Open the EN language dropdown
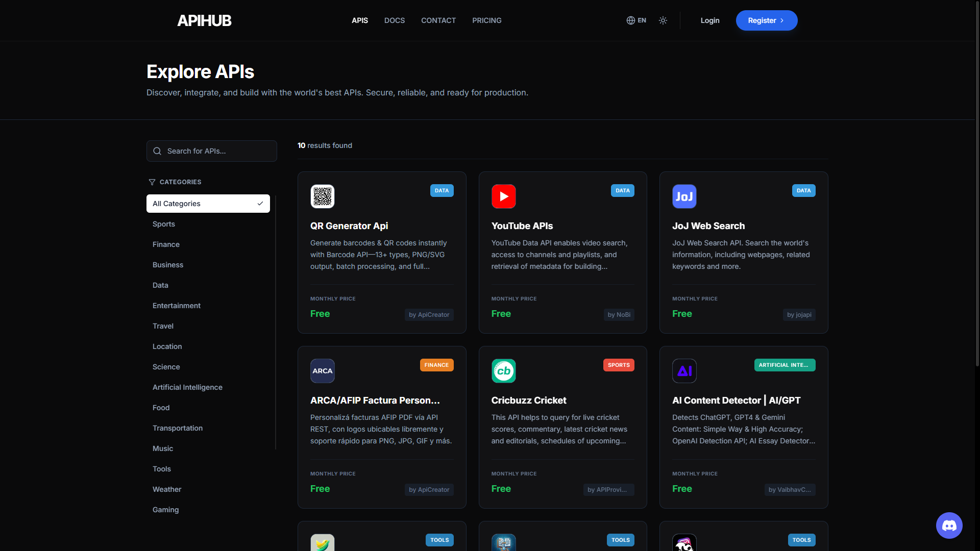Image resolution: width=980 pixels, height=551 pixels. (x=636, y=20)
